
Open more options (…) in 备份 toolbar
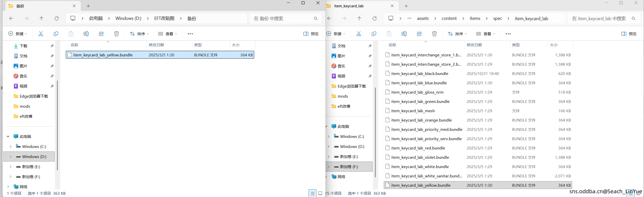(190, 34)
